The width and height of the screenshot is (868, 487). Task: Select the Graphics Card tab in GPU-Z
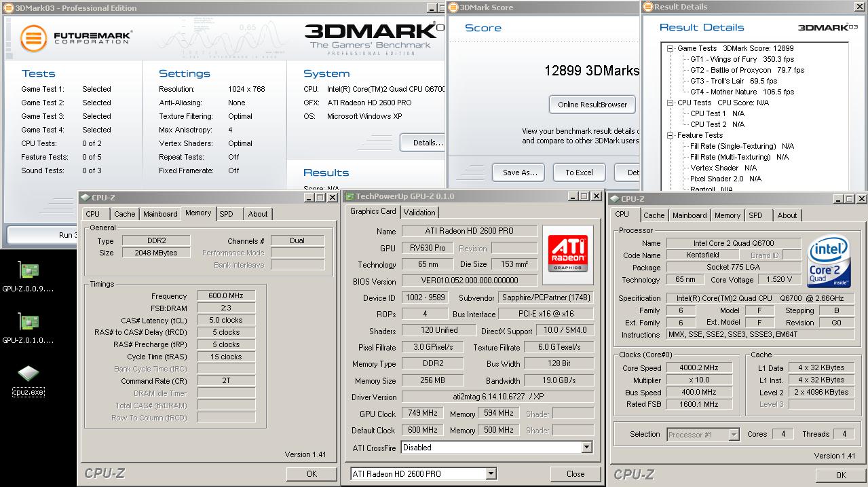click(373, 211)
